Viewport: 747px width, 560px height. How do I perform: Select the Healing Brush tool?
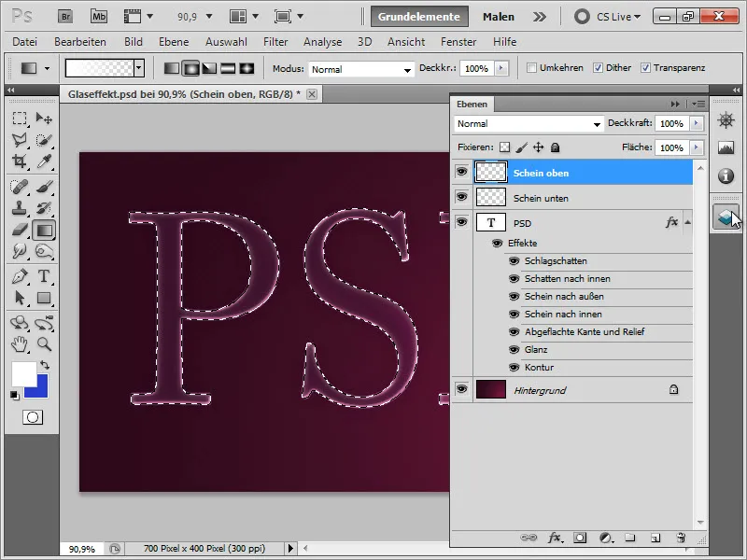click(20, 187)
